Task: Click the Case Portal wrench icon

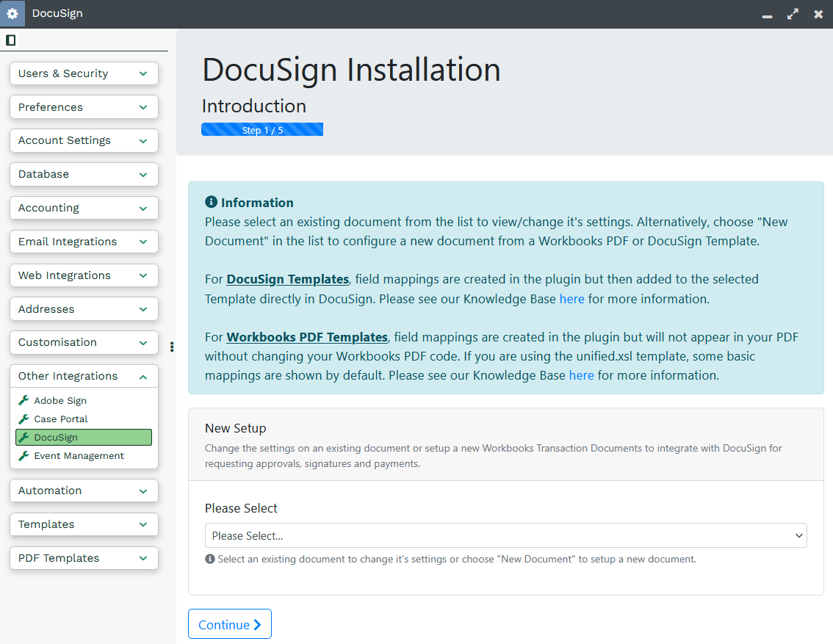Action: pyautogui.click(x=24, y=419)
